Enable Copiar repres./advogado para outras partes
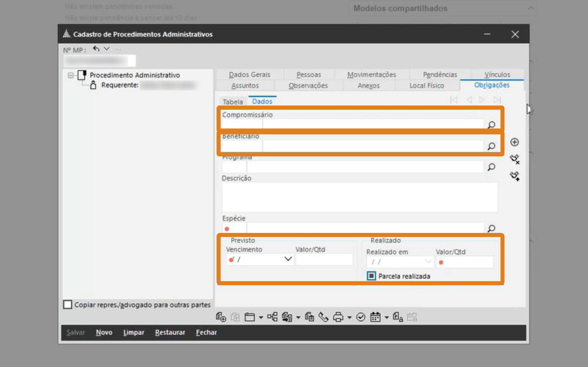This screenshot has width=588, height=367. (x=68, y=304)
